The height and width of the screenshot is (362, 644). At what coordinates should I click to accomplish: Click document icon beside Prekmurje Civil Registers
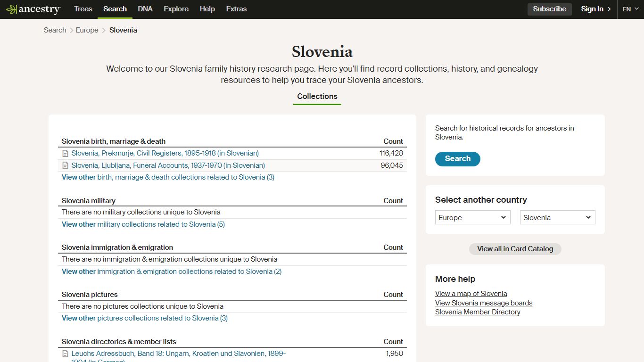click(x=66, y=153)
